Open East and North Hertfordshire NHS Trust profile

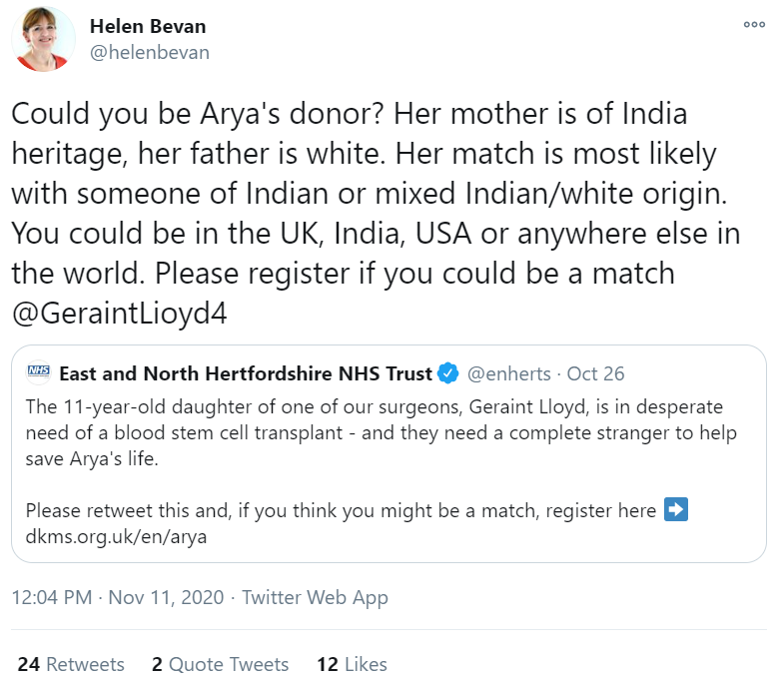tap(246, 374)
